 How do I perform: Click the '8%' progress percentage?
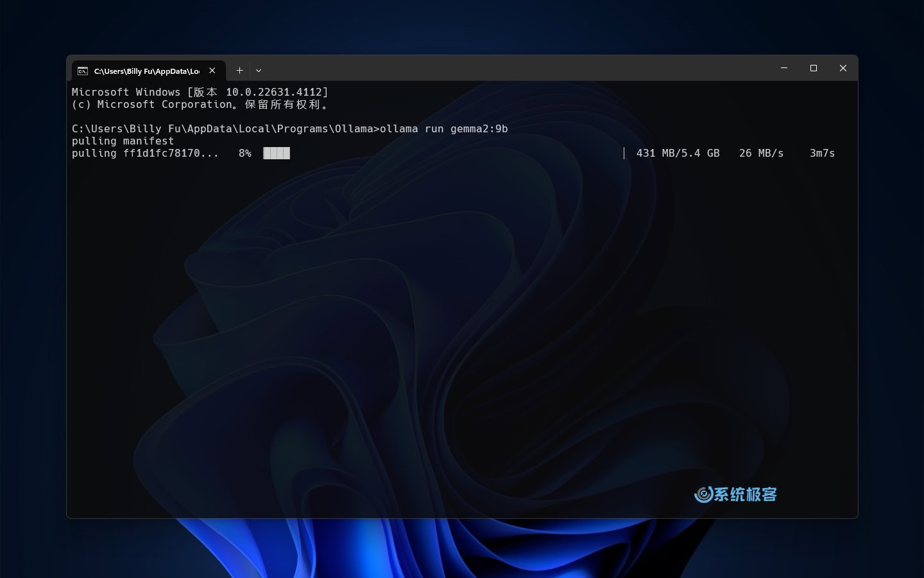[x=244, y=153]
